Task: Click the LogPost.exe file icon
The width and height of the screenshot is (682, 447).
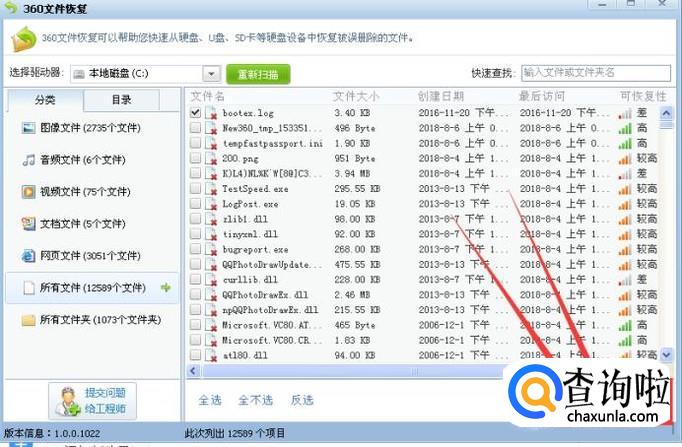Action: [x=211, y=204]
